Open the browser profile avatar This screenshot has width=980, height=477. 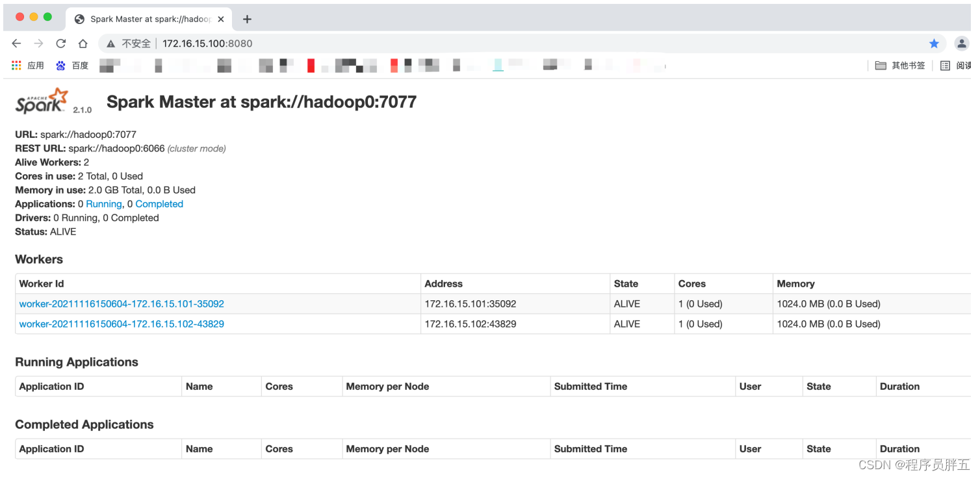coord(961,44)
